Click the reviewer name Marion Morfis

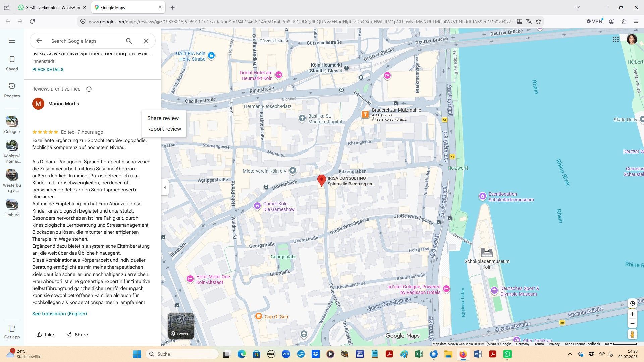pyautogui.click(x=64, y=104)
